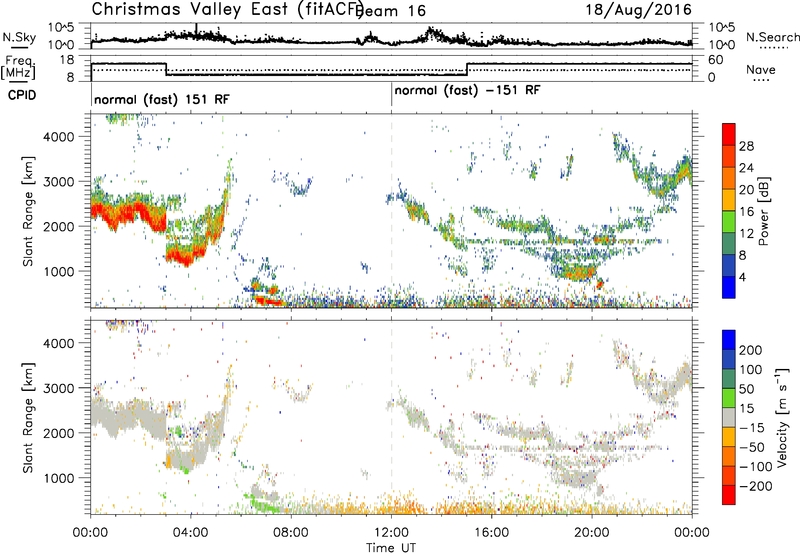Screen dimensions: 800x554
Task: Click the '08:00' time tick label
Action: pos(291,533)
